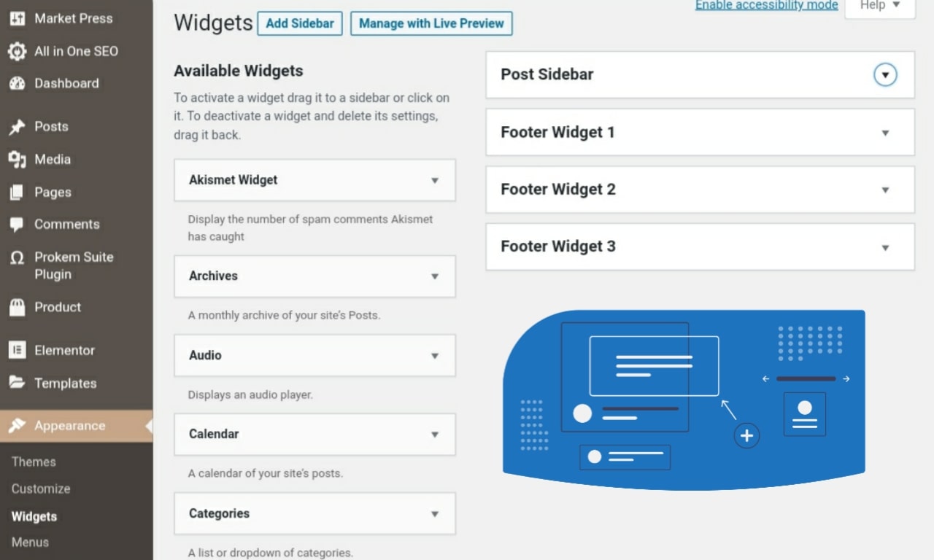Image resolution: width=934 pixels, height=560 pixels.
Task: Click the Elementor logo icon
Action: 17,351
